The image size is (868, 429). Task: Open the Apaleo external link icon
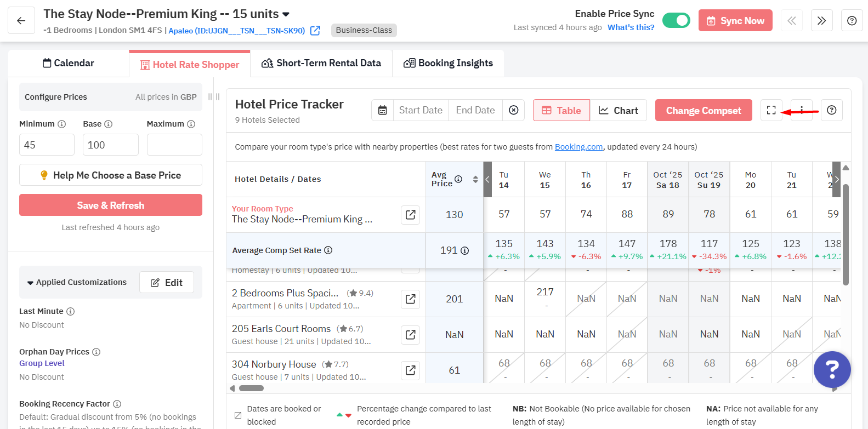[x=315, y=31]
